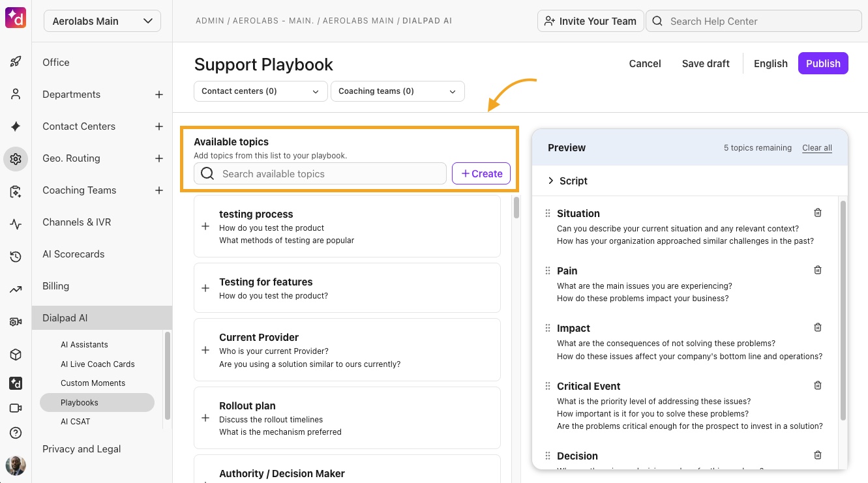Open the clipboard icon in the sidebar
The image size is (868, 483).
pyautogui.click(x=16, y=192)
